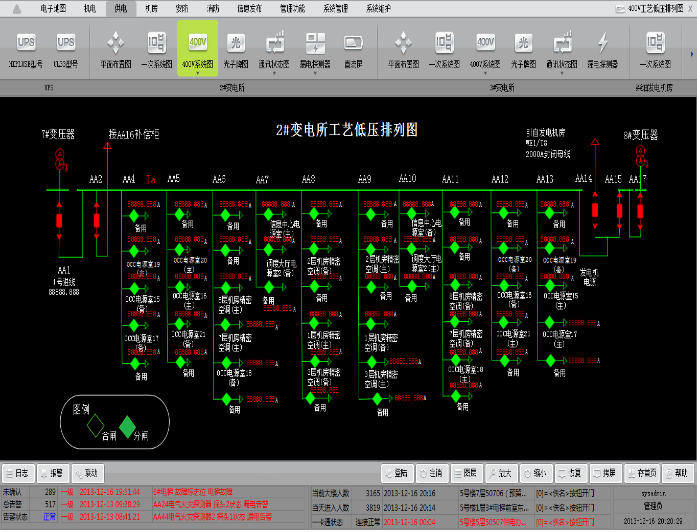Open 一次系统图 icon in the generator room group

tap(655, 43)
